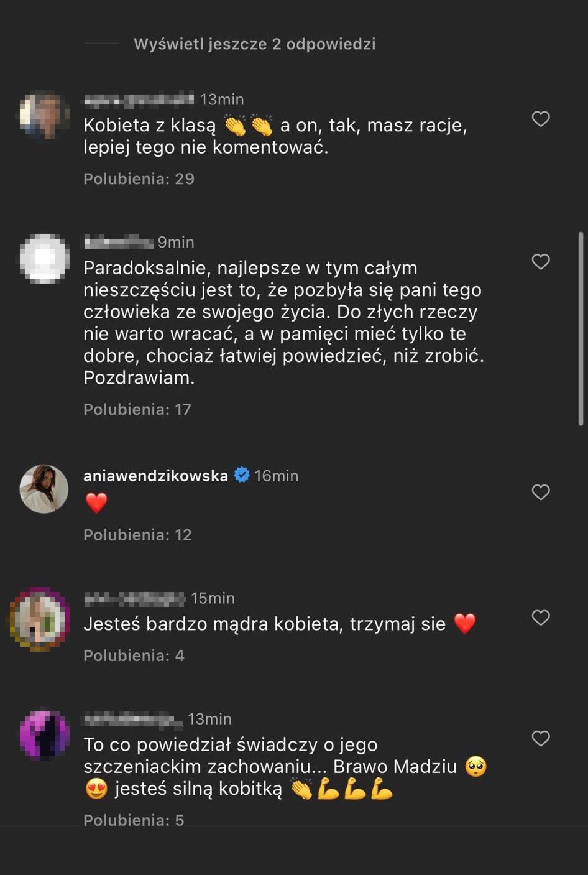The width and height of the screenshot is (588, 875).
Task: Like the "Kobieta z klasą" comment
Action: tap(541, 119)
